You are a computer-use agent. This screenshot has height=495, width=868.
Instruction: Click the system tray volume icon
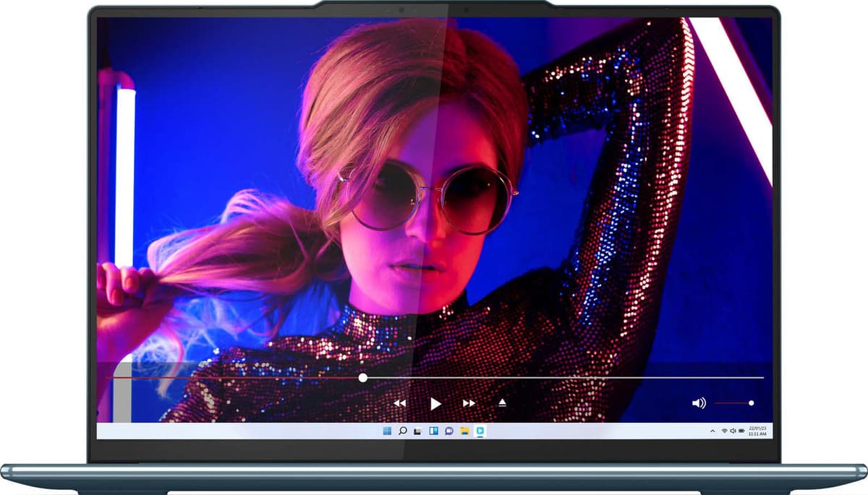[733, 431]
